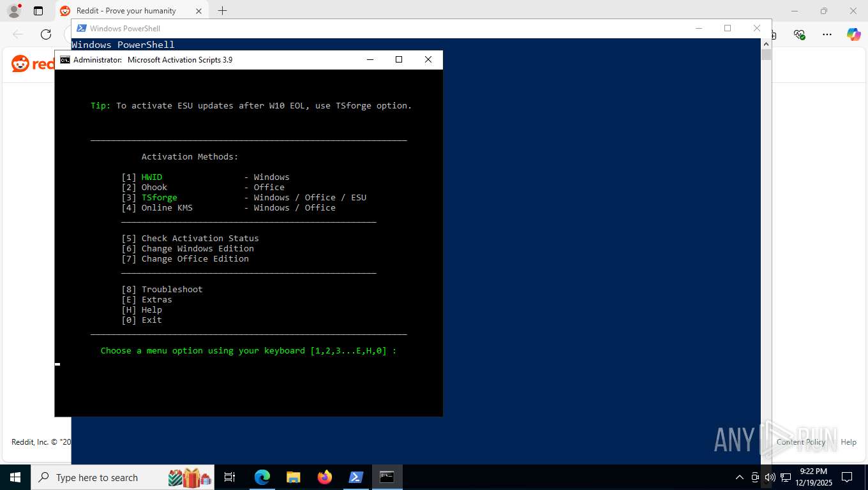Click the Online KMS option text
868x490 pixels.
click(x=167, y=208)
